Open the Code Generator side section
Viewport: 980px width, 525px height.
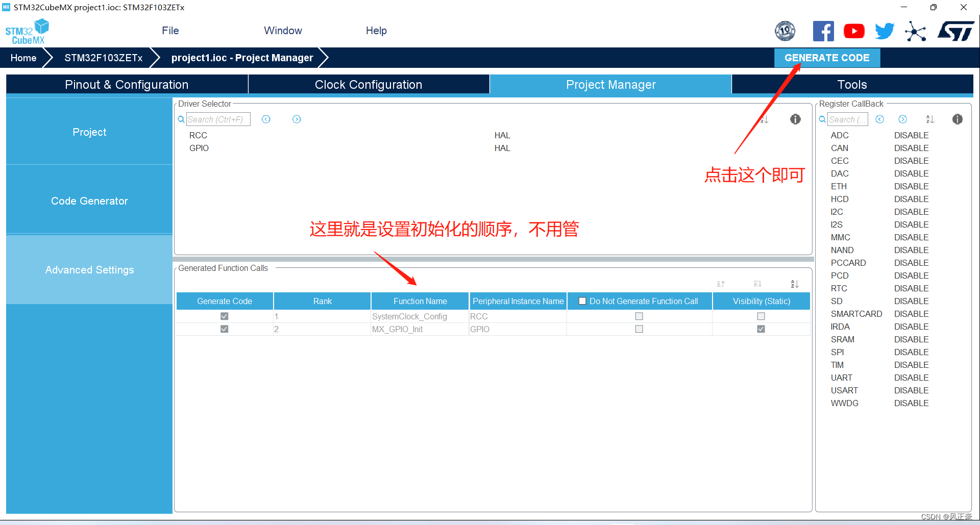(x=89, y=201)
